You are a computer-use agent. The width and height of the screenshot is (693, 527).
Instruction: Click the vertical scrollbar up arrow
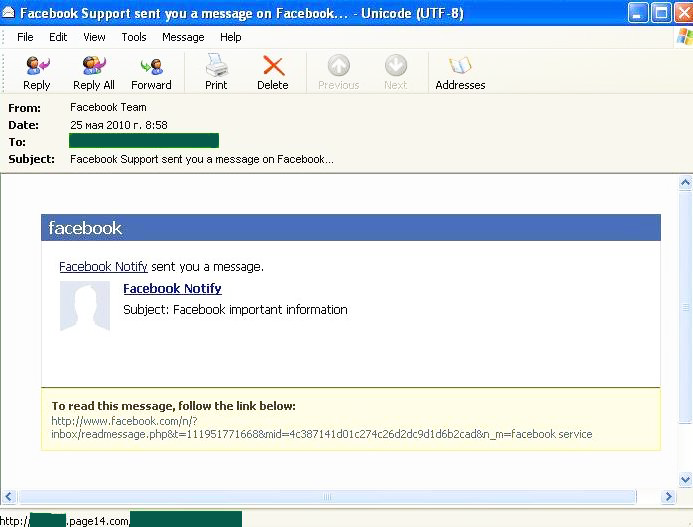(x=685, y=183)
